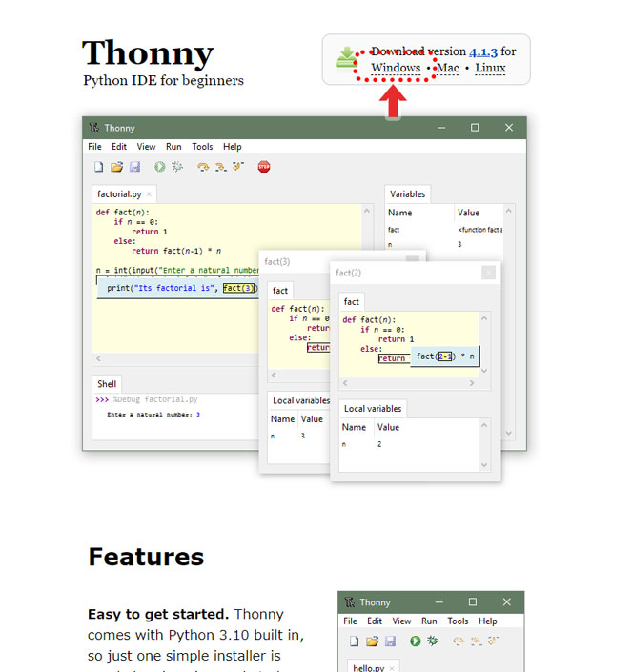
Task: Click the fact(3) frame window title
Action: click(276, 262)
